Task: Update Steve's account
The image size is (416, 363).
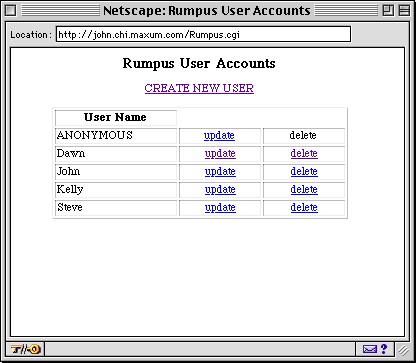Action: 220,208
